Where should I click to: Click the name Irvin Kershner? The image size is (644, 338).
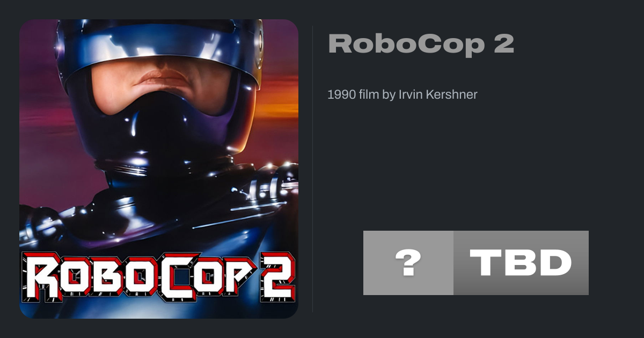437,95
